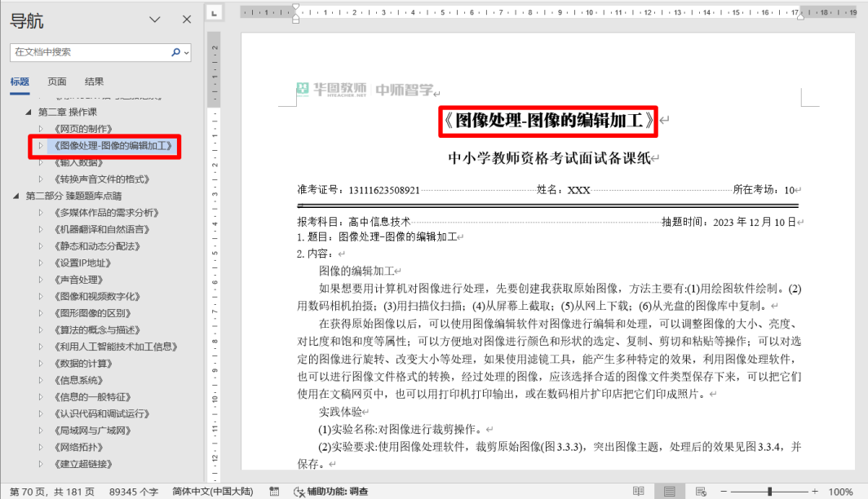This screenshot has width=868, height=499.
Task: Close the 导航 navigation pane
Action: 187,20
